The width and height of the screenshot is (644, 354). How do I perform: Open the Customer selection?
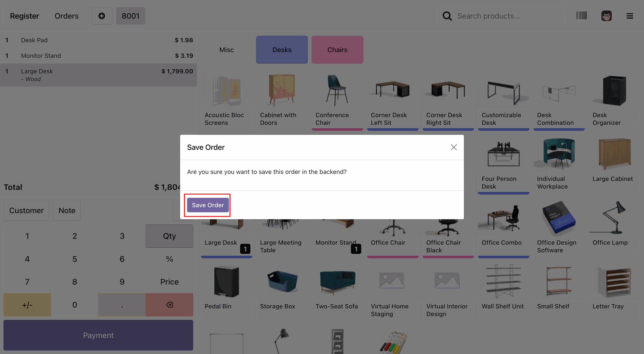coord(26,210)
